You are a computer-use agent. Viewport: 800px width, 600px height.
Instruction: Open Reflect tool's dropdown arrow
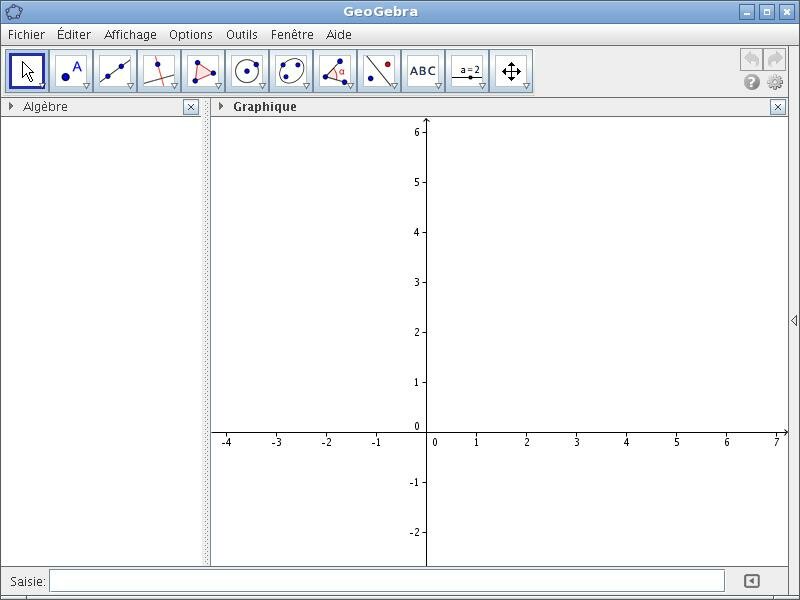click(394, 86)
